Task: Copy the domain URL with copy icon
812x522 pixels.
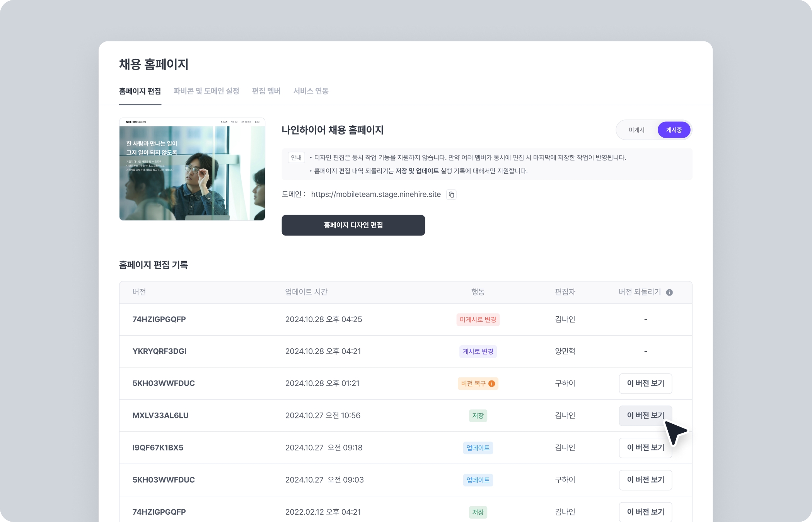Action: coord(451,194)
